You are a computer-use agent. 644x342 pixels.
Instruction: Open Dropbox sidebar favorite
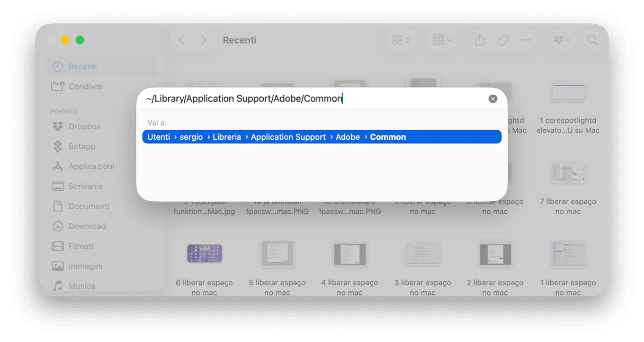pyautogui.click(x=102, y=127)
